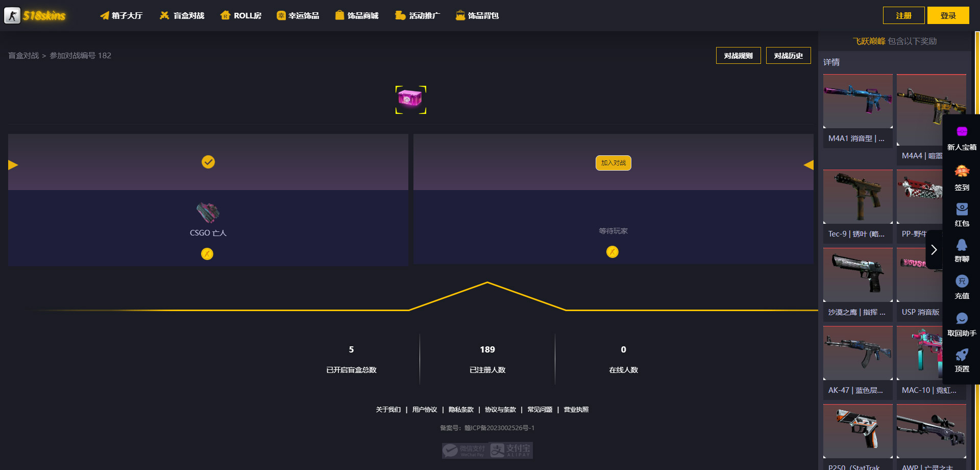The image size is (980, 470).
Task: Click the Alipay 支付宝 logo
Action: point(511,450)
